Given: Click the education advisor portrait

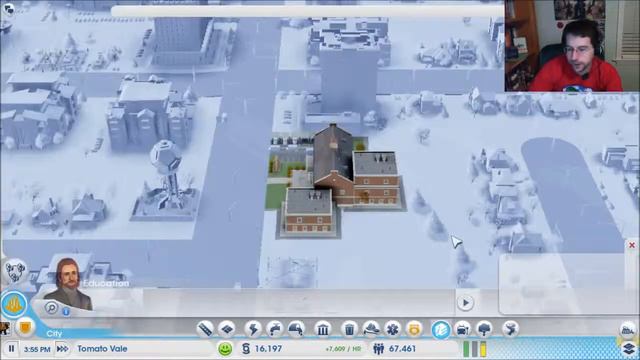Looking at the screenshot, I should [x=68, y=284].
